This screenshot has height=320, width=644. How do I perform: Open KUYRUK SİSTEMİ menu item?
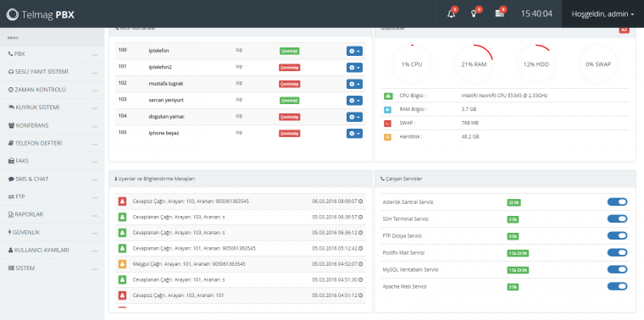coord(53,108)
